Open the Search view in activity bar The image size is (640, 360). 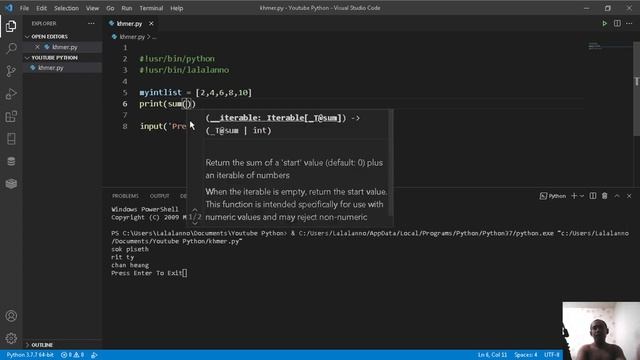click(11, 49)
